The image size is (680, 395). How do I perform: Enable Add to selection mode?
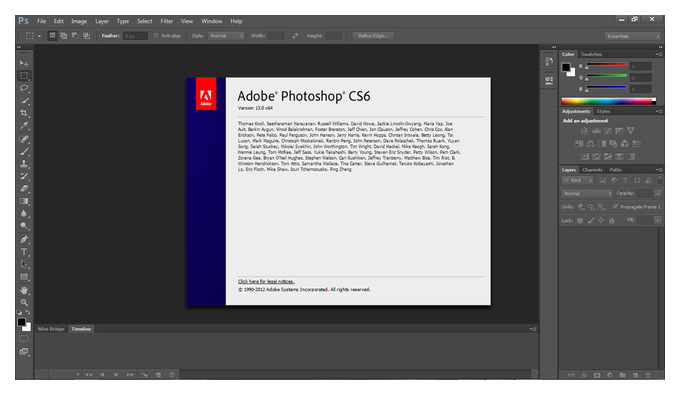point(64,36)
